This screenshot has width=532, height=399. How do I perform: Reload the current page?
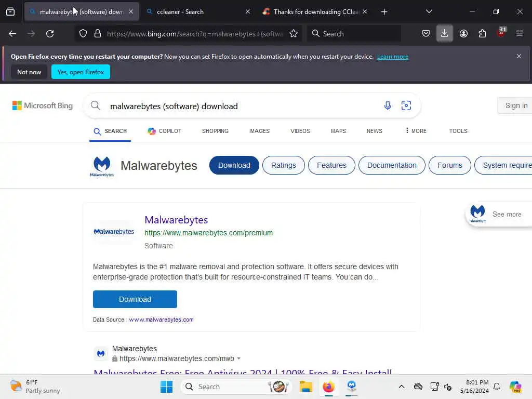point(50,34)
